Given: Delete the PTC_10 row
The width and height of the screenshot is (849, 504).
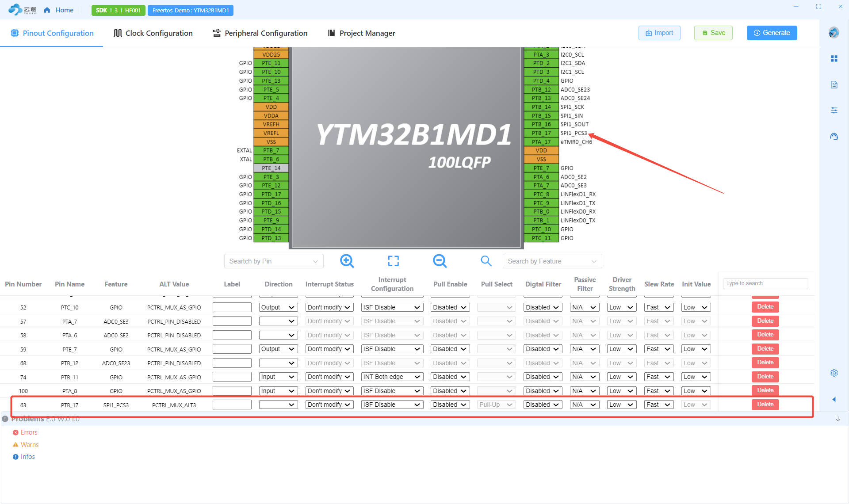Looking at the screenshot, I should [x=765, y=307].
